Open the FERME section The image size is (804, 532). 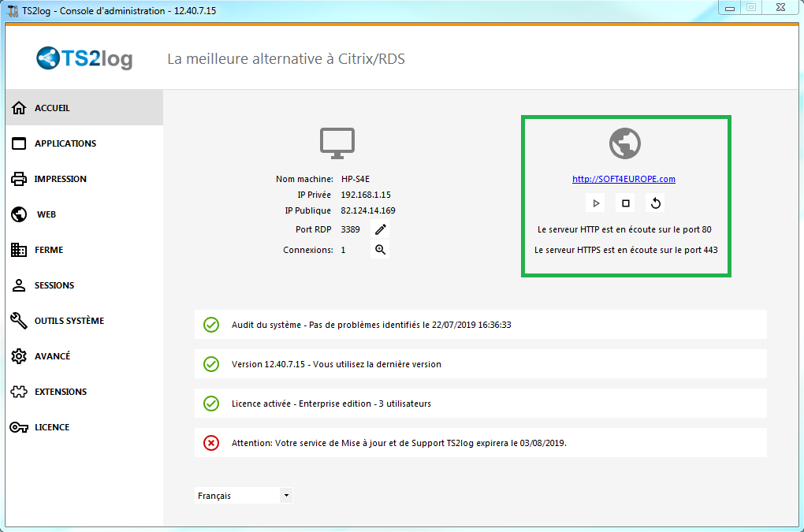tap(84, 250)
